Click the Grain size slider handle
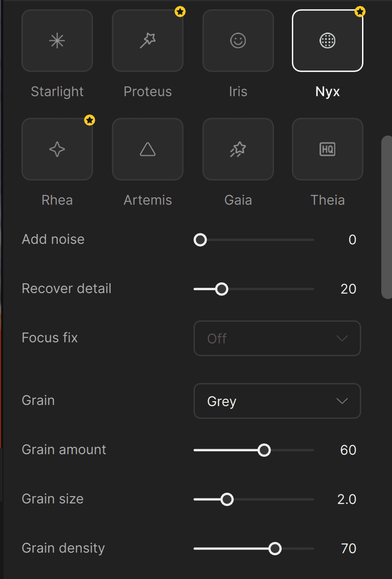392x579 pixels. [227, 499]
